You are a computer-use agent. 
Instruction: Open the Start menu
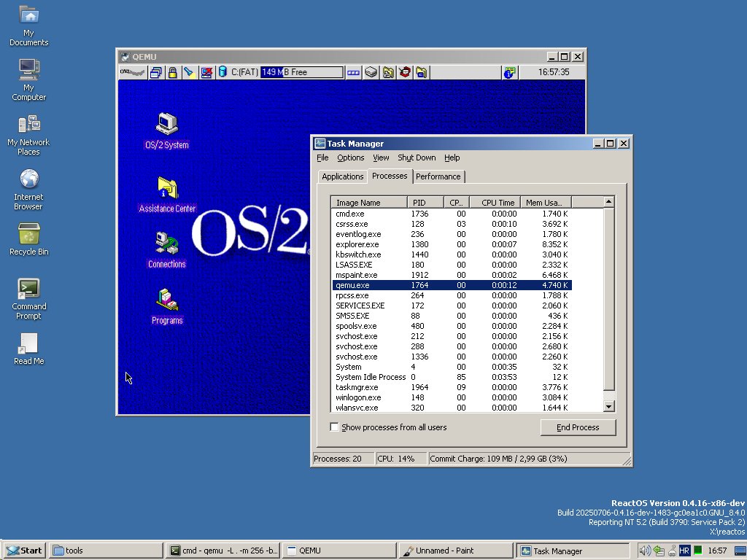pos(24,551)
